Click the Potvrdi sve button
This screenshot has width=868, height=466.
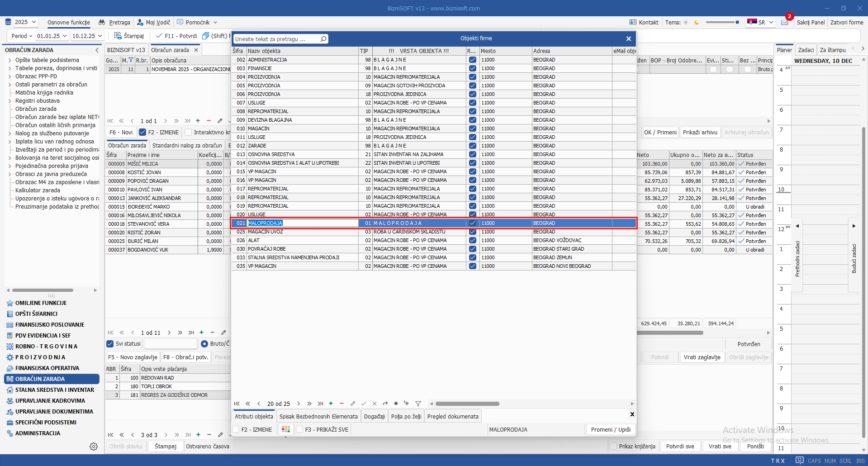[680, 446]
